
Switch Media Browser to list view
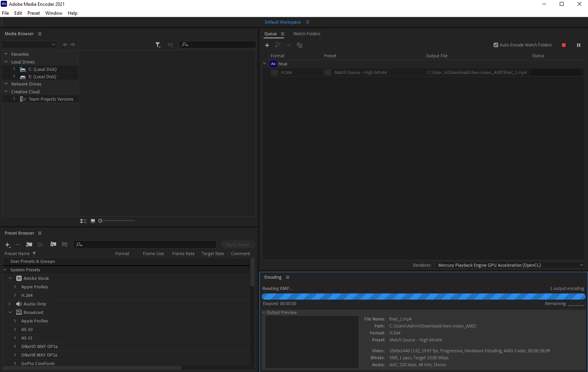(84, 221)
